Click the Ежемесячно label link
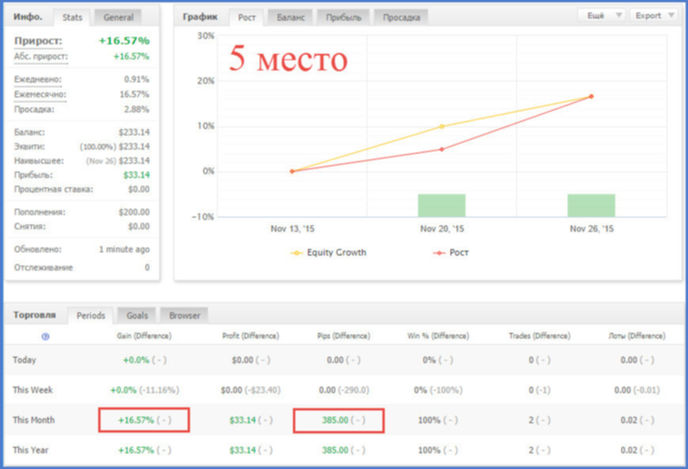This screenshot has height=469, width=688. click(40, 94)
